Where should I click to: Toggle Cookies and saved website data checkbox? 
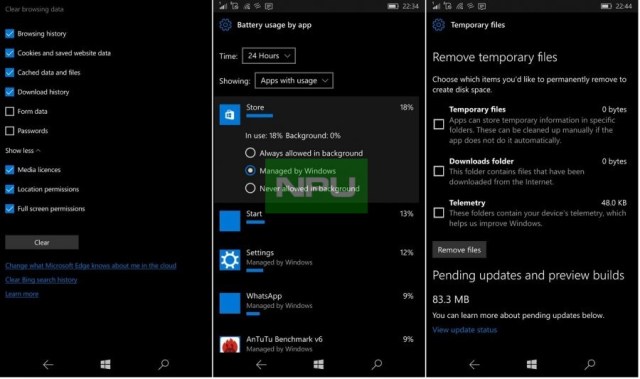click(10, 53)
